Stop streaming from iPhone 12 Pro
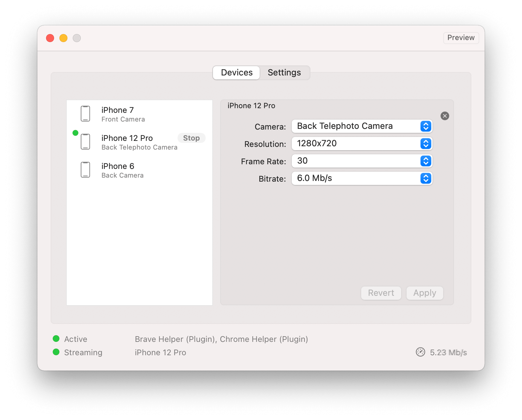The width and height of the screenshot is (522, 420). pyautogui.click(x=191, y=138)
